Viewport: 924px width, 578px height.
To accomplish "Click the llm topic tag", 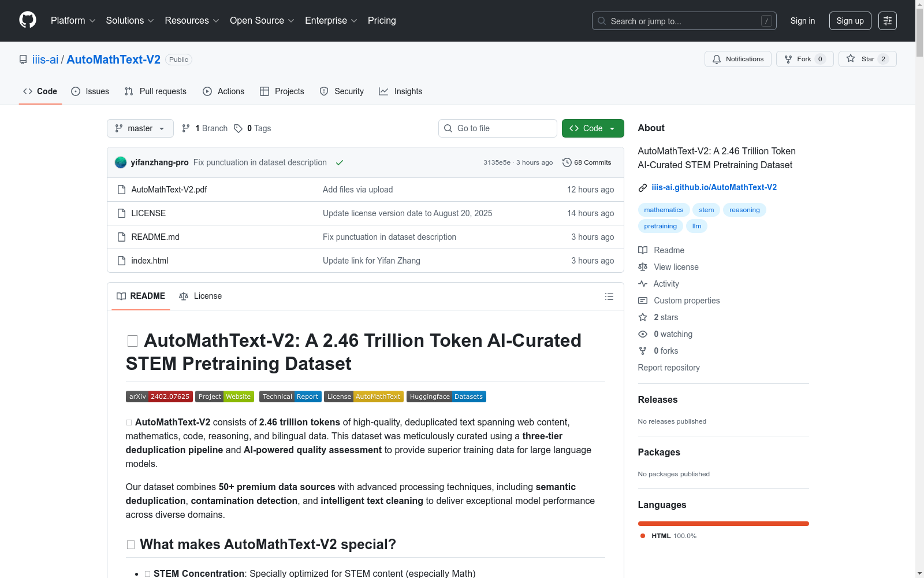I will pyautogui.click(x=696, y=226).
